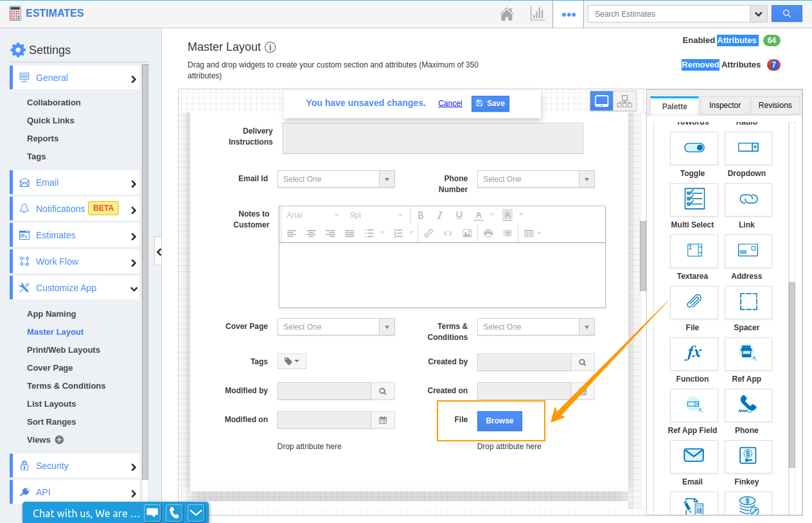
Task: Open the Email Id dropdown
Action: tap(336, 179)
